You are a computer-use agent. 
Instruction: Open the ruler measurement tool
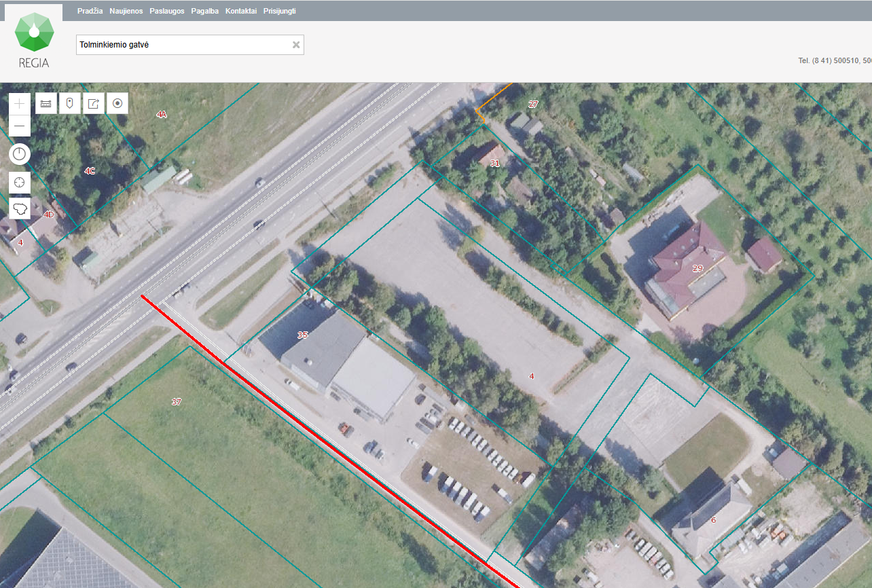pyautogui.click(x=46, y=104)
